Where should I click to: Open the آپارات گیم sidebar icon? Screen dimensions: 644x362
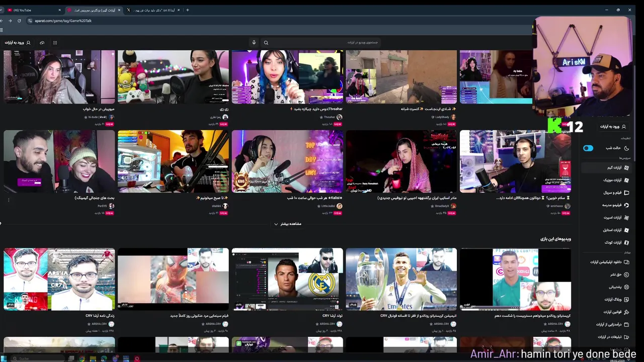point(626,167)
